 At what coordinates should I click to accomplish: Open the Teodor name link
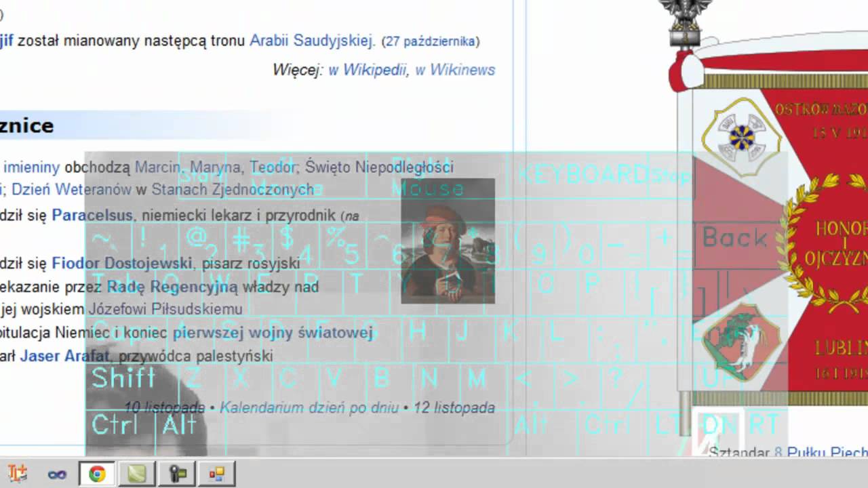273,167
